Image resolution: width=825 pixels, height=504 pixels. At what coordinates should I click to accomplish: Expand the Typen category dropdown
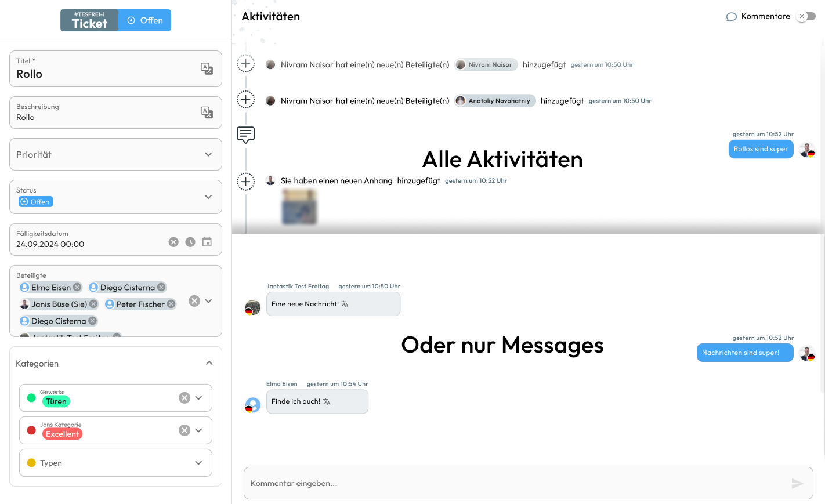point(198,462)
